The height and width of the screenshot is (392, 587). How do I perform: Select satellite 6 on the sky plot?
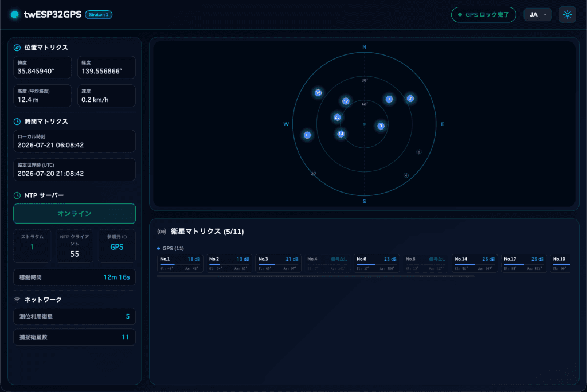(307, 135)
